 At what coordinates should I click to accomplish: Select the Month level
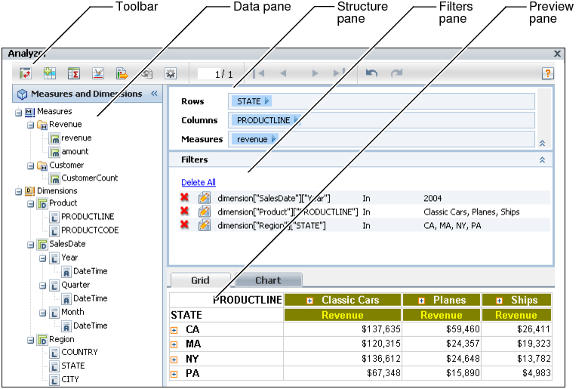click(x=72, y=312)
